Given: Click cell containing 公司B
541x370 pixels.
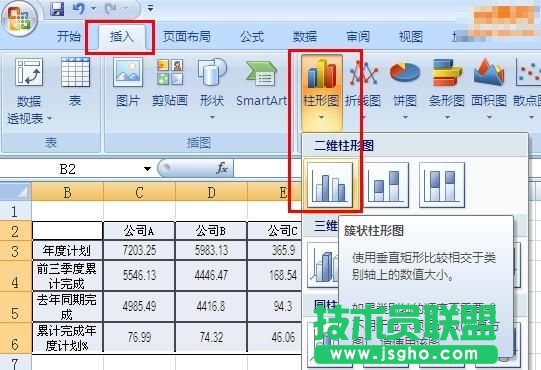Looking at the screenshot, I should [212, 231].
